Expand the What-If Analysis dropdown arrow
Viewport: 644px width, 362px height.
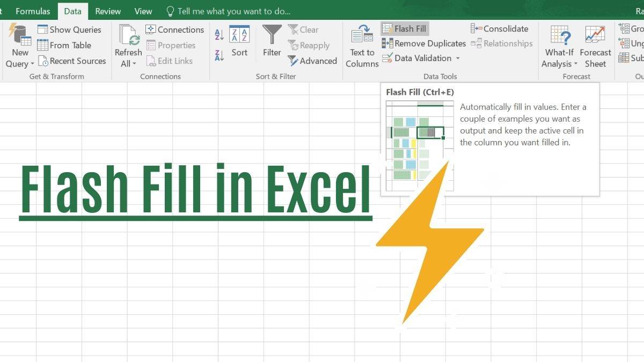pyautogui.click(x=576, y=64)
